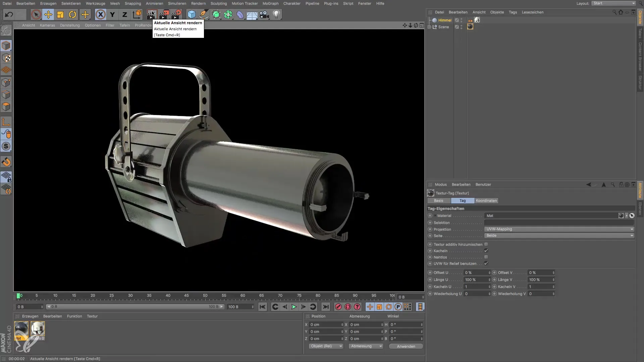The image size is (644, 362).
Task: Open the Content Browser side tab
Action: point(640,56)
